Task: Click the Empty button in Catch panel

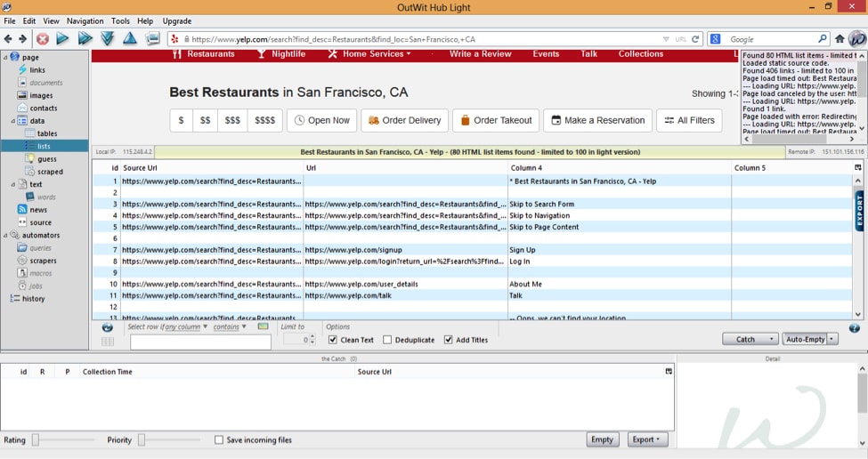Action: 603,439
